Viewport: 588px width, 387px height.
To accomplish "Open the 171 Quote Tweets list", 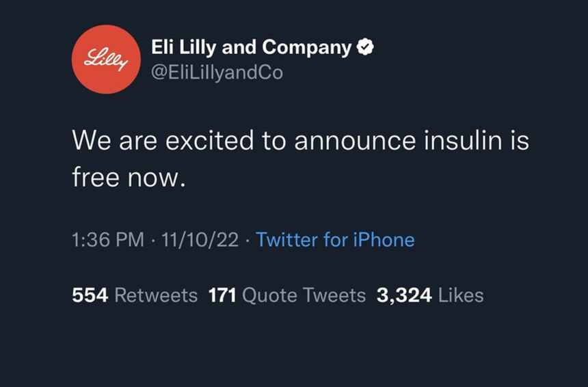I will (287, 295).
